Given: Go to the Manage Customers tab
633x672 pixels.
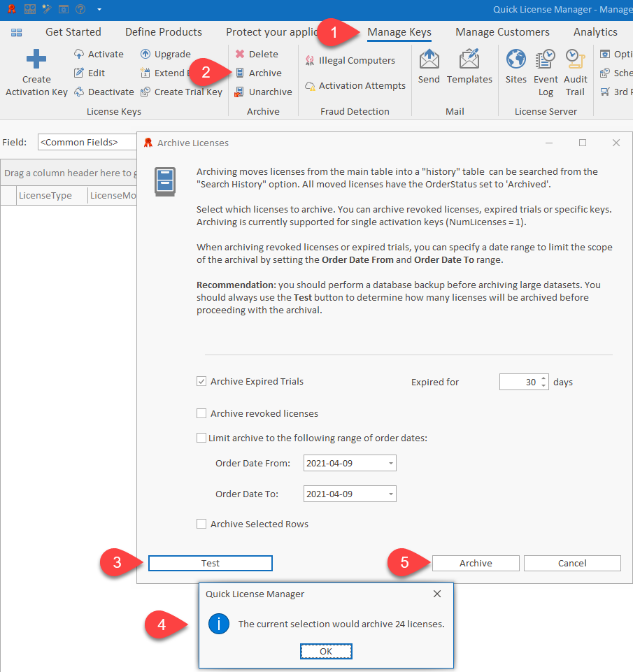Looking at the screenshot, I should click(x=502, y=32).
